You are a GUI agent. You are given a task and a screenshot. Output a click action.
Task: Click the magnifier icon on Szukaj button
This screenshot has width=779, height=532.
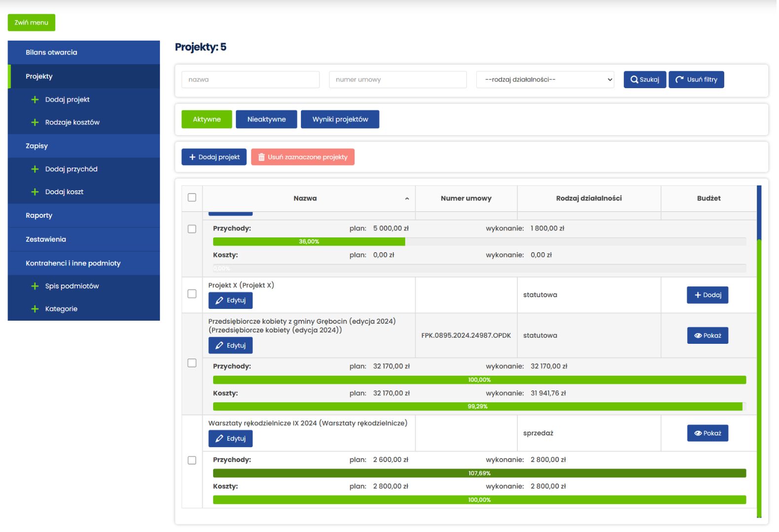(634, 79)
